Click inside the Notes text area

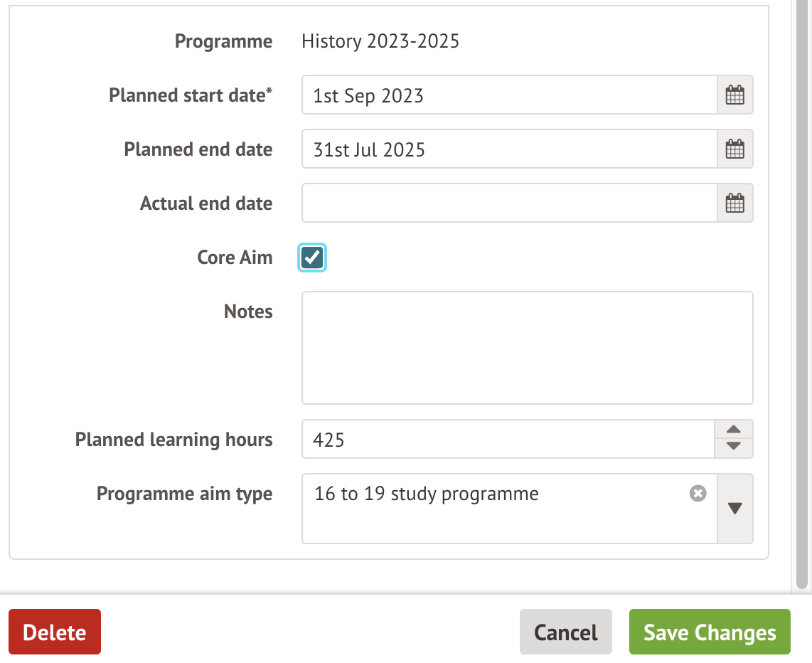point(526,347)
